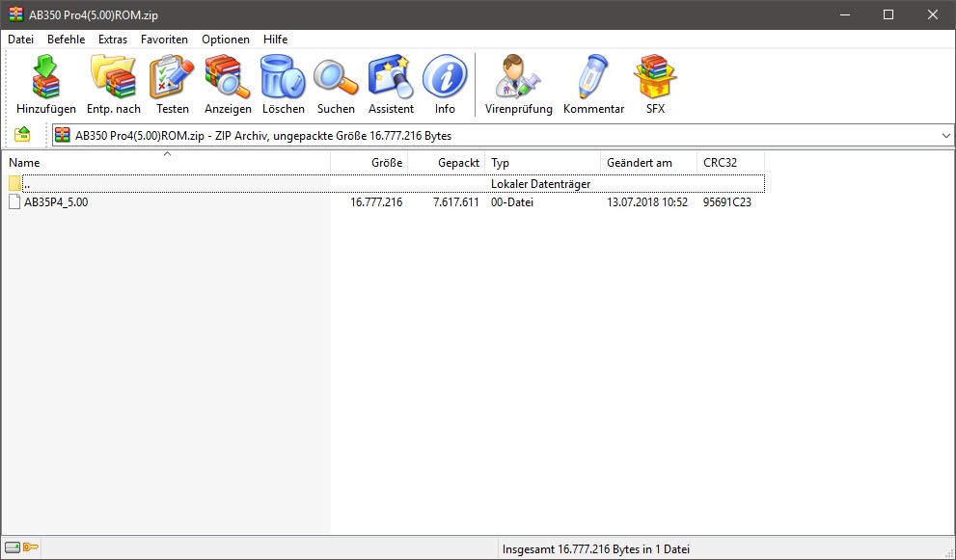The height and width of the screenshot is (560, 956).
Task: Sort by Geändert am column header
Action: click(x=648, y=163)
